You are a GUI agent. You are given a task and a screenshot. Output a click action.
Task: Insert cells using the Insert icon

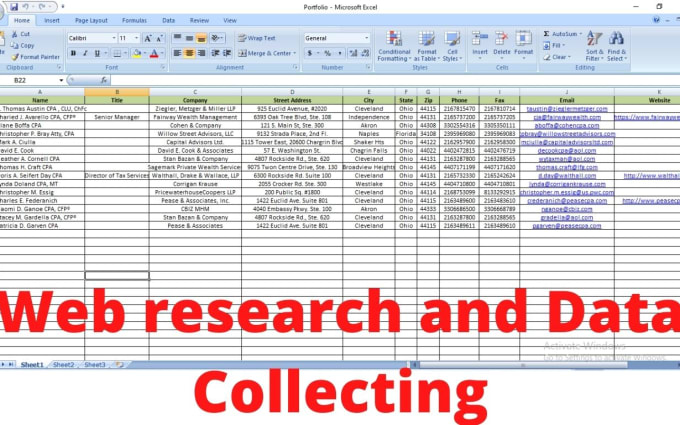point(480,39)
